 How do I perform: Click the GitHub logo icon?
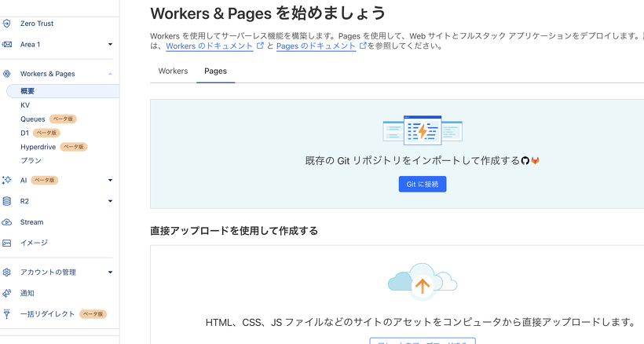click(525, 161)
